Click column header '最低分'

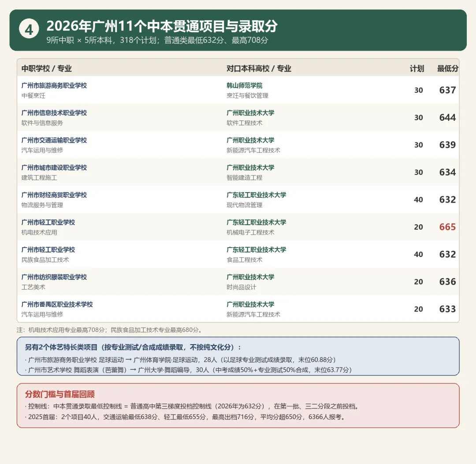click(447, 68)
